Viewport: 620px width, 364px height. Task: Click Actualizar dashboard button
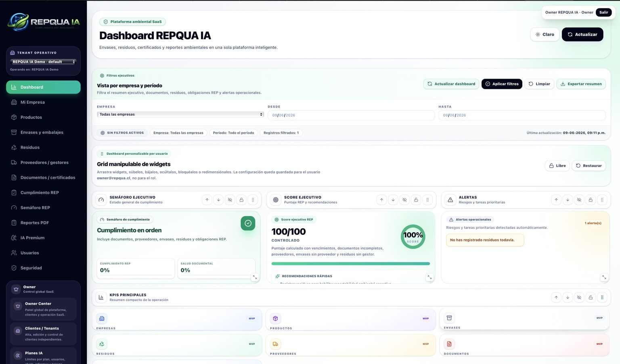[451, 84]
